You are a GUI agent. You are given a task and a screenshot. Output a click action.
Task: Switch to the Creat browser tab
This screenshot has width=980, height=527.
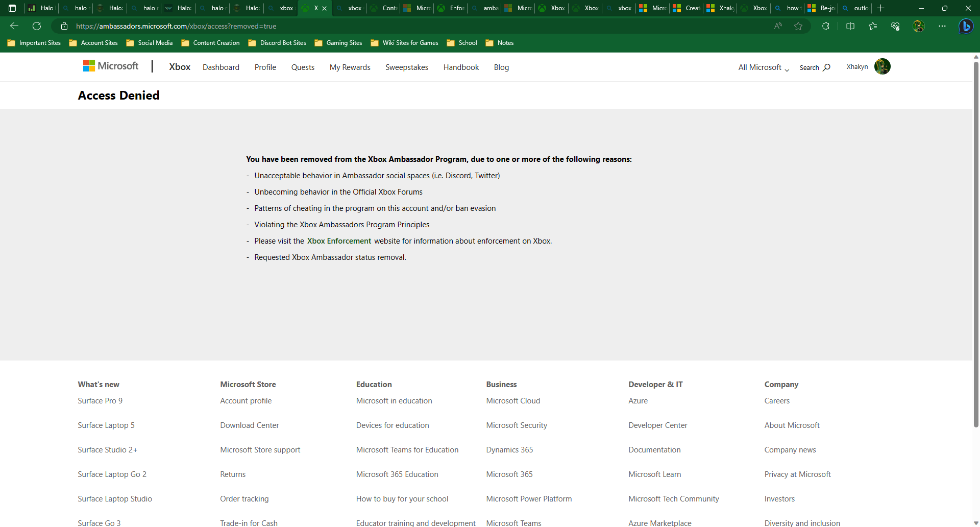coord(687,8)
